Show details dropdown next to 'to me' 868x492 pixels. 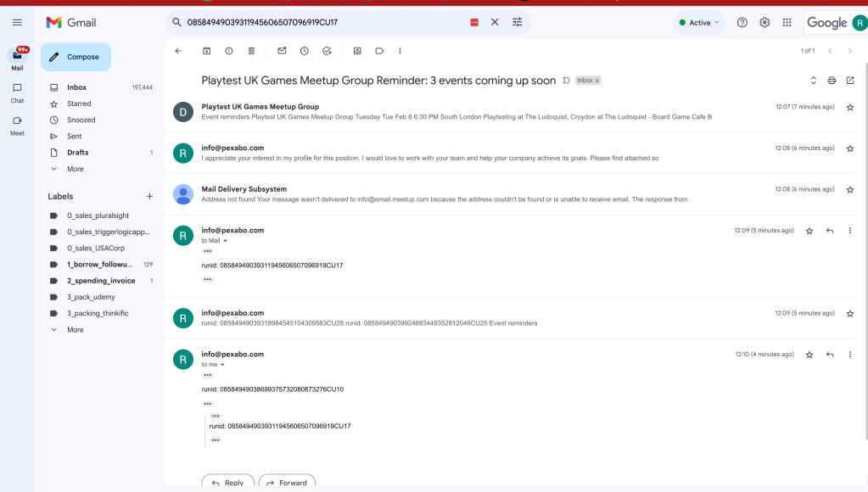(222, 365)
